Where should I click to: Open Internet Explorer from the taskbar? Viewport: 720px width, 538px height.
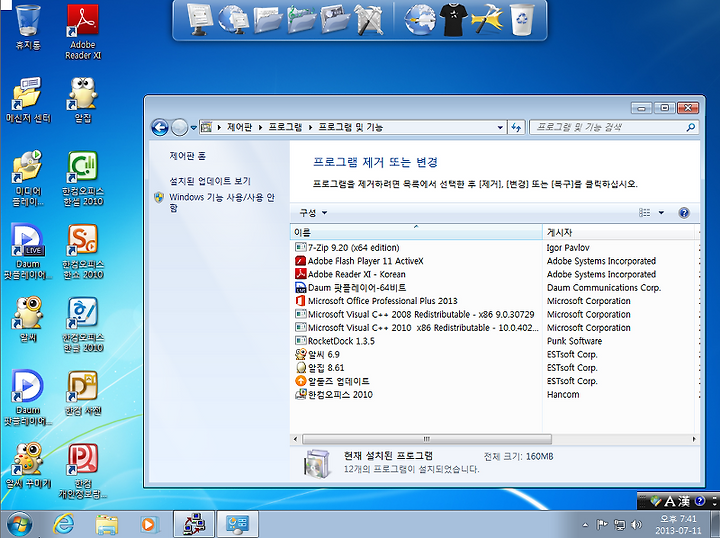point(63,524)
